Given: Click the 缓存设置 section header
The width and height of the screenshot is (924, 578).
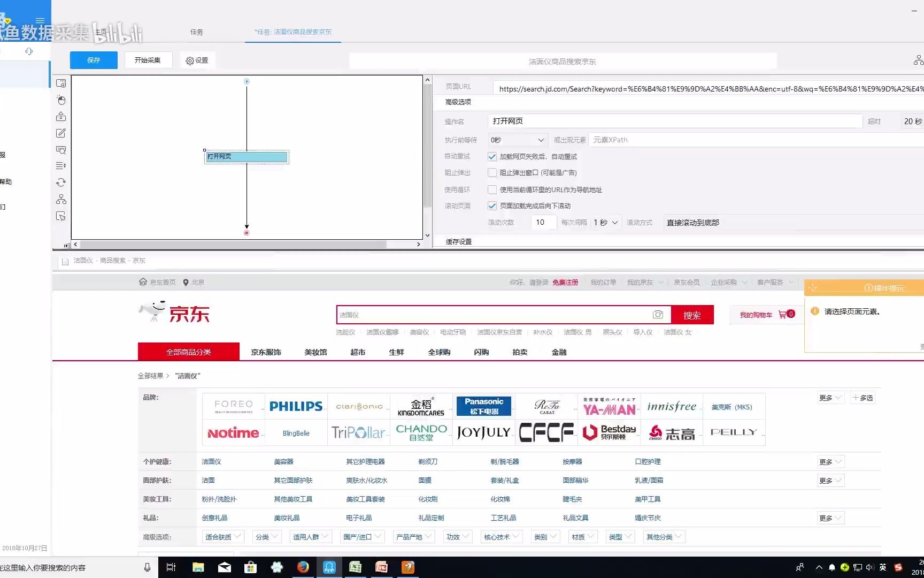Looking at the screenshot, I should click(x=459, y=242).
